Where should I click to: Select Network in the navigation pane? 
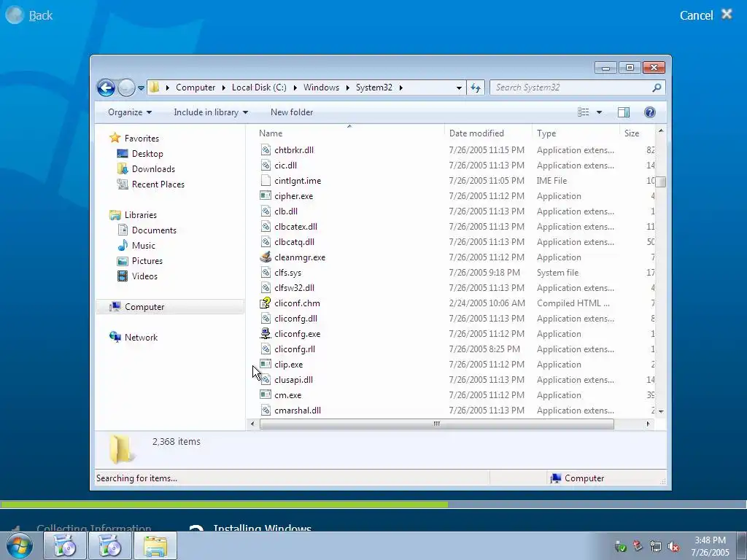pyautogui.click(x=141, y=338)
